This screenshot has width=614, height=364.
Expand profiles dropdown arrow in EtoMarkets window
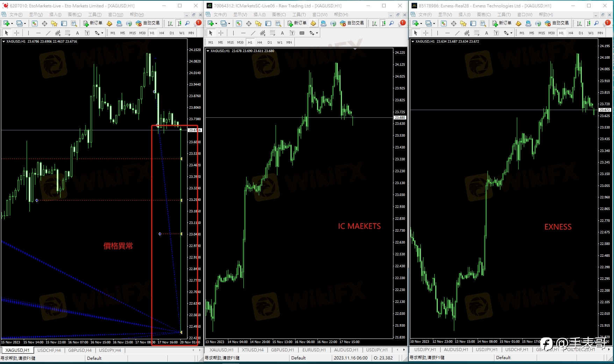click(25, 23)
